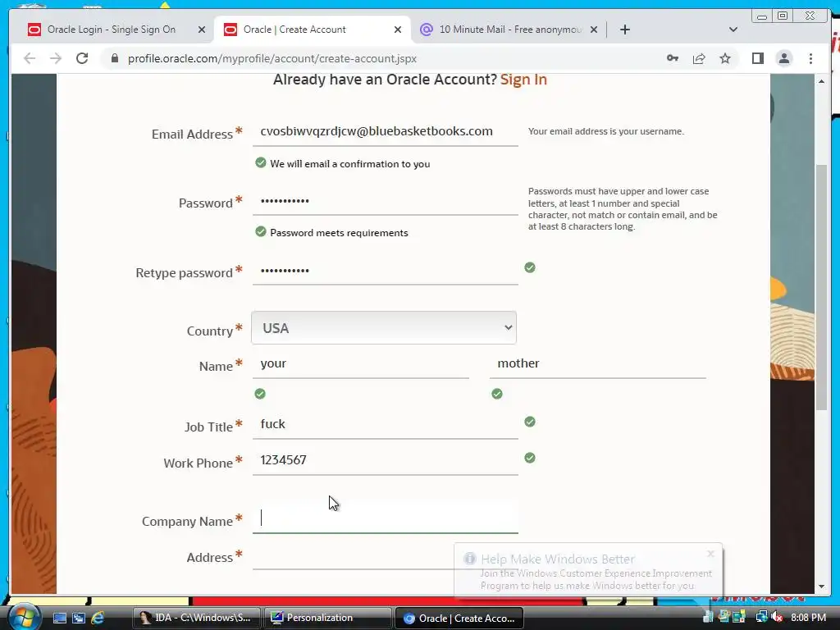Switch to the Oracle Login - Single Sign On tab
Viewport: 840px width, 630px height.
pos(112,30)
